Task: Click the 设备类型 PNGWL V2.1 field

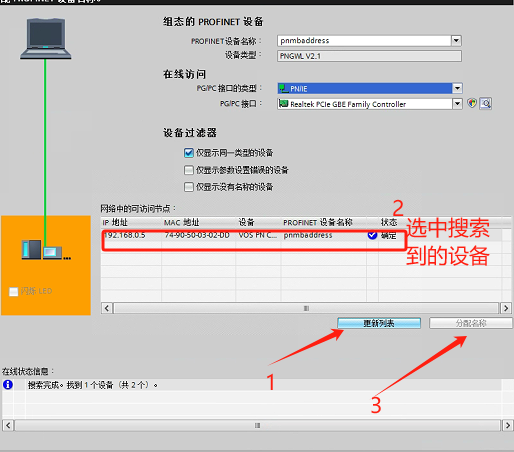Action: pyautogui.click(x=369, y=56)
